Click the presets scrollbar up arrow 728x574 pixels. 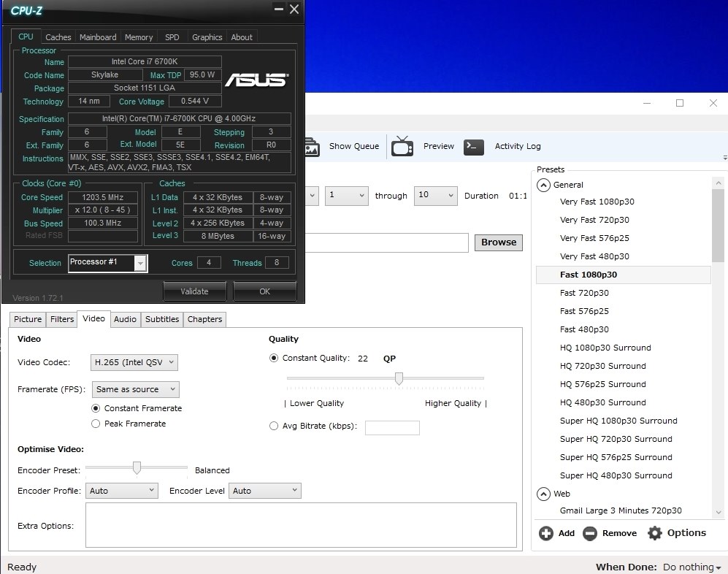coord(719,183)
